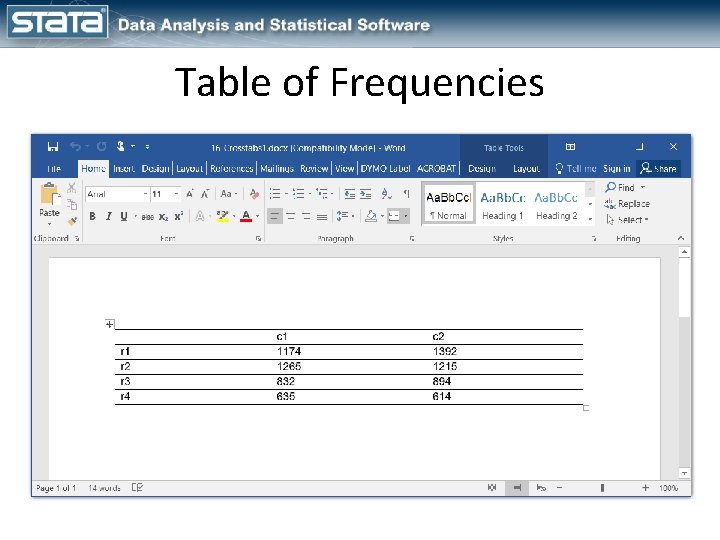Toggle Align Right
720x540 pixels.
pos(306,216)
